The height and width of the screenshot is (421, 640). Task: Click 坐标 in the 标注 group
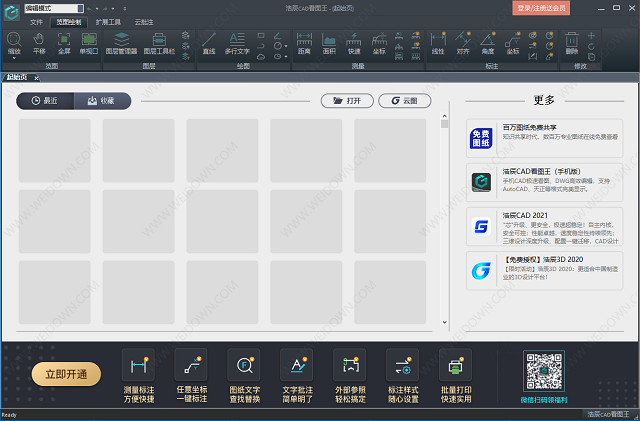(513, 43)
